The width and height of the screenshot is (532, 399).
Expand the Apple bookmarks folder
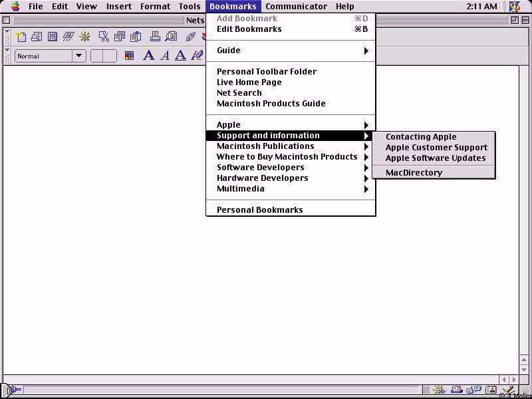[x=291, y=125]
